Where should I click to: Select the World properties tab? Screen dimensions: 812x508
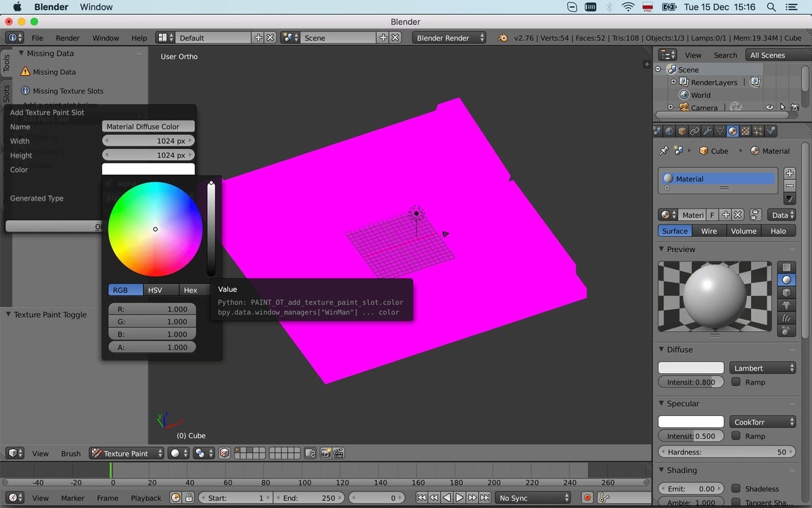(669, 131)
